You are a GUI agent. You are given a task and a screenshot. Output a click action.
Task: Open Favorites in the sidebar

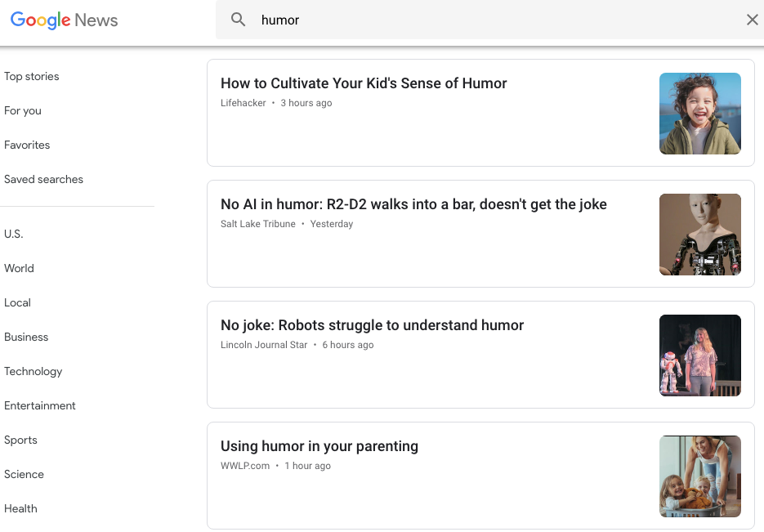click(x=27, y=145)
